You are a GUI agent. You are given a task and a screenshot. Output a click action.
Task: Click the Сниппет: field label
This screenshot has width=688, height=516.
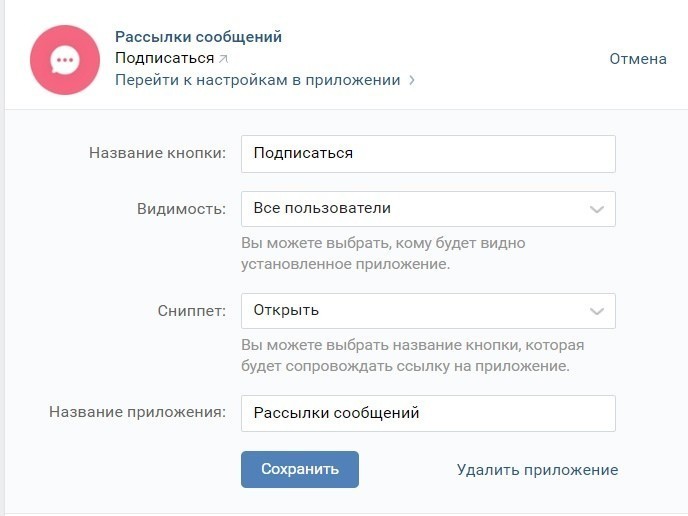192,311
